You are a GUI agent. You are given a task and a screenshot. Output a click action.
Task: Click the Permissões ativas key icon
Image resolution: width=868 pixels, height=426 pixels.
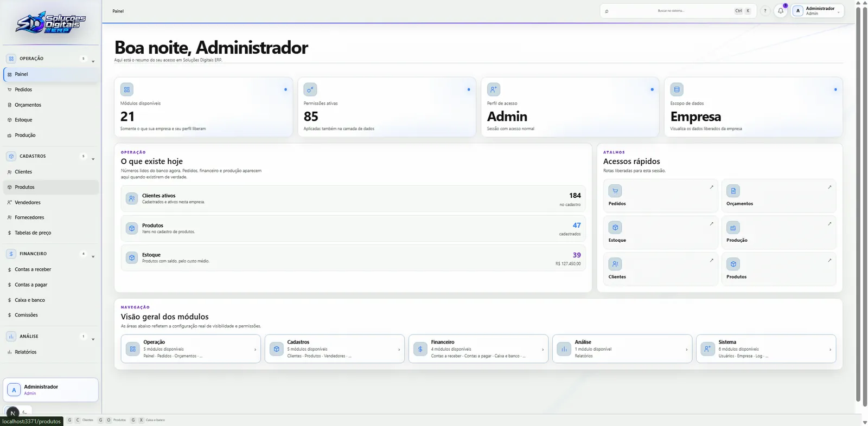[x=310, y=89]
